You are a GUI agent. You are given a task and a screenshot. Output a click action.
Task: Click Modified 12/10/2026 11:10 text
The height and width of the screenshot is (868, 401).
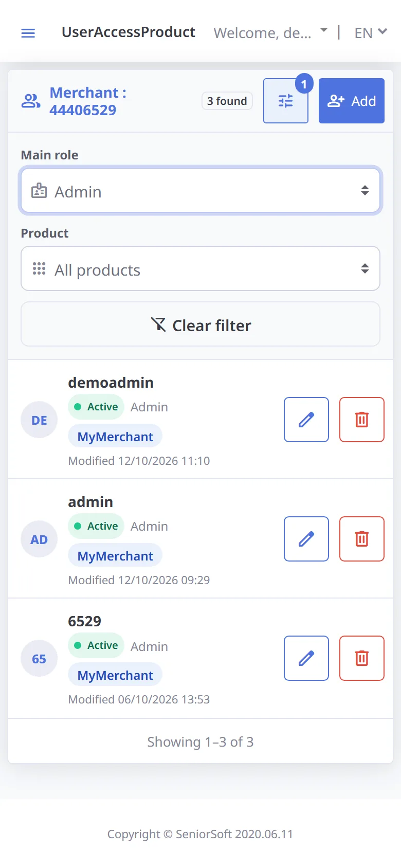point(139,461)
